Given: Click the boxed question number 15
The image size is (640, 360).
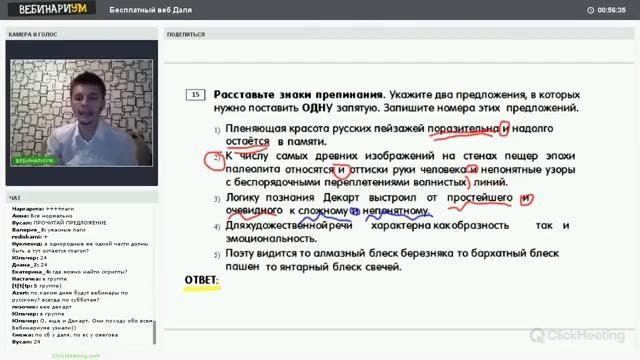Looking at the screenshot, I should (196, 95).
